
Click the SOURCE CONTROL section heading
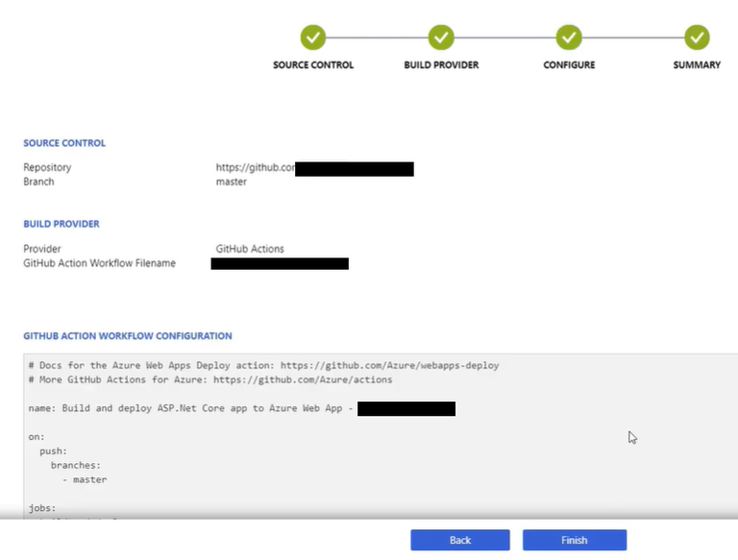coord(64,143)
